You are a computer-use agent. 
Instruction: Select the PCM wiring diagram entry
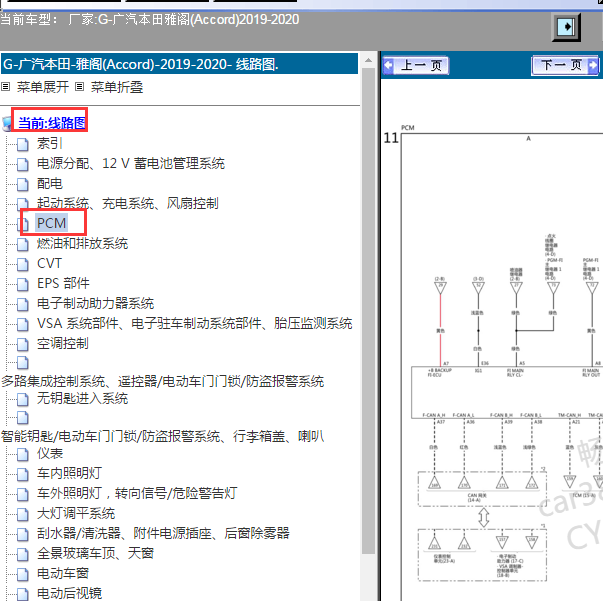tap(52, 223)
